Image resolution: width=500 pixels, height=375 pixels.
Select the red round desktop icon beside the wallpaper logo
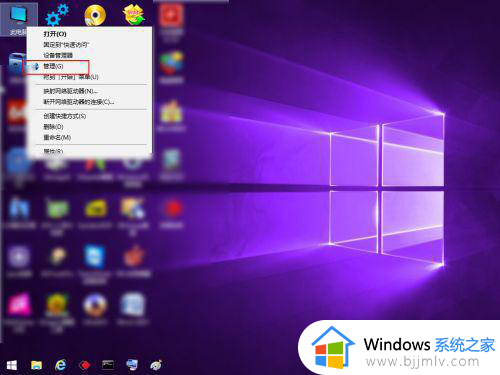173,208
